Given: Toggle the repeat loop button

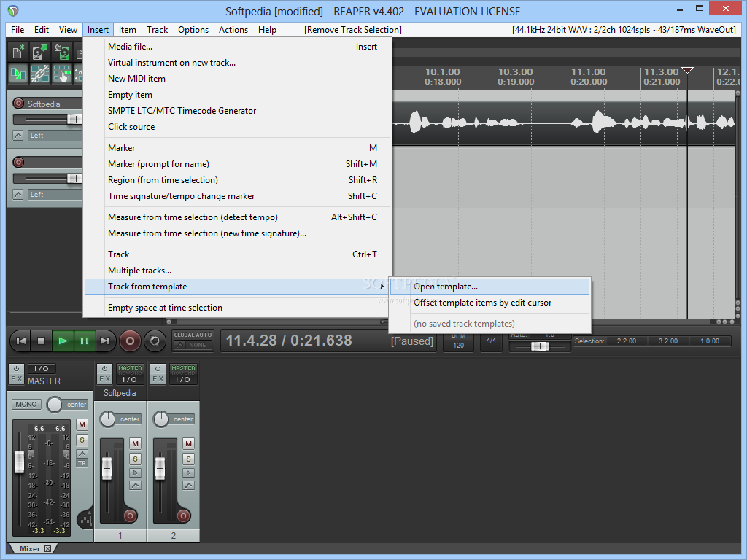Looking at the screenshot, I should (x=155, y=341).
